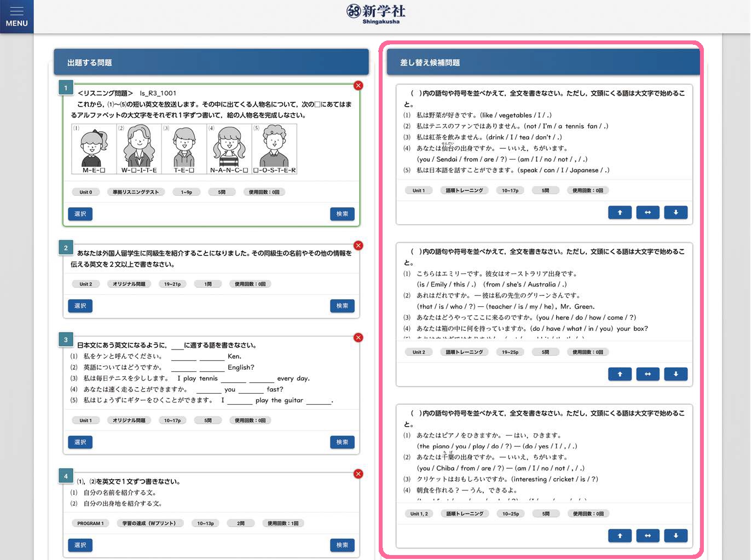Click the 1~9p page tag
The width and height of the screenshot is (752, 560).
(187, 192)
